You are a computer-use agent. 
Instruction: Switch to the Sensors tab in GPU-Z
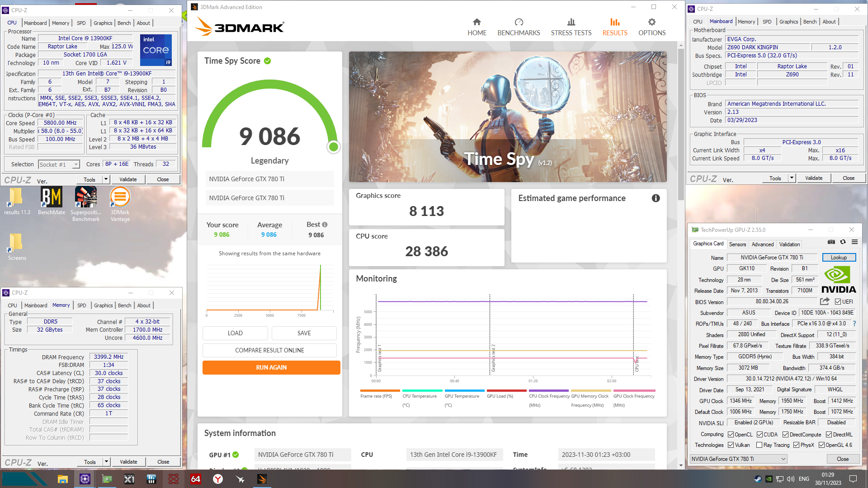tap(737, 244)
